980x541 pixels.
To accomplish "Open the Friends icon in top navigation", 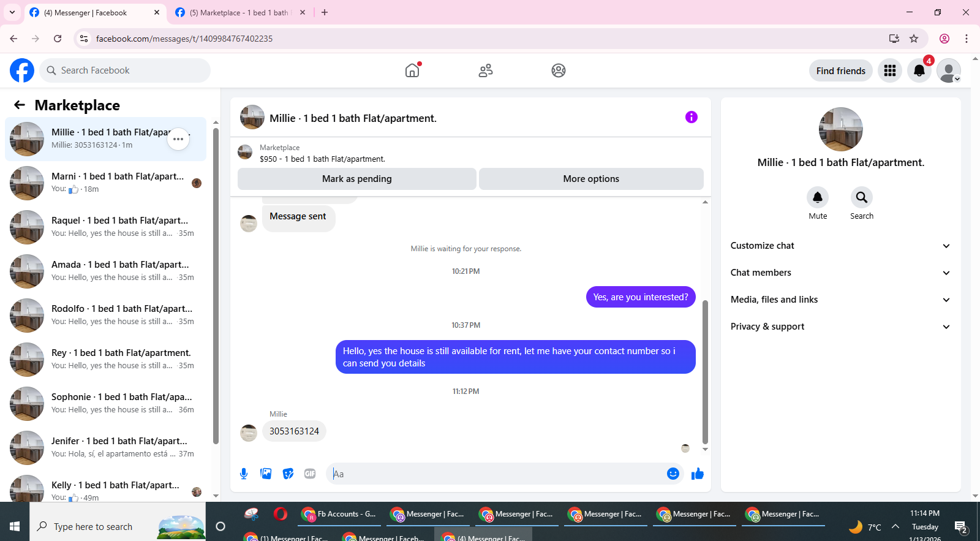I will pyautogui.click(x=486, y=70).
